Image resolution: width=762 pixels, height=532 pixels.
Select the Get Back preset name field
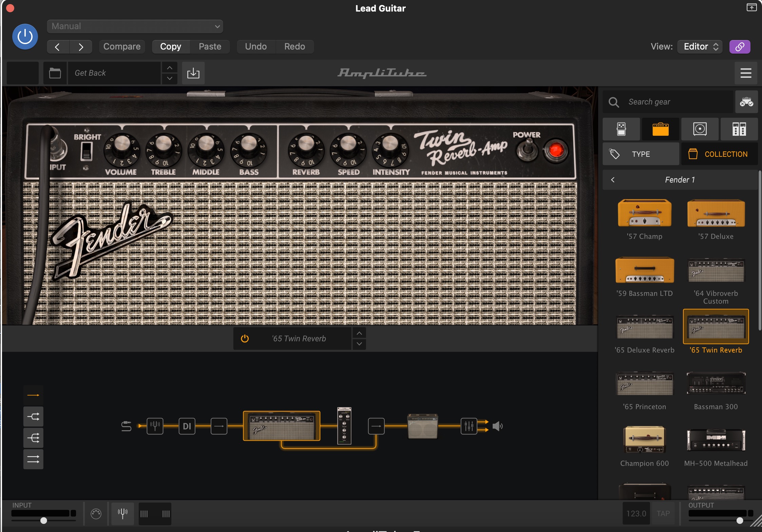tap(114, 73)
